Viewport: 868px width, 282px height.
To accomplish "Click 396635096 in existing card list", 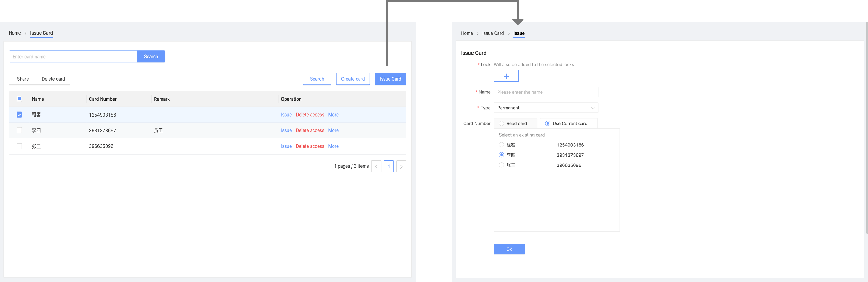I will tap(569, 165).
